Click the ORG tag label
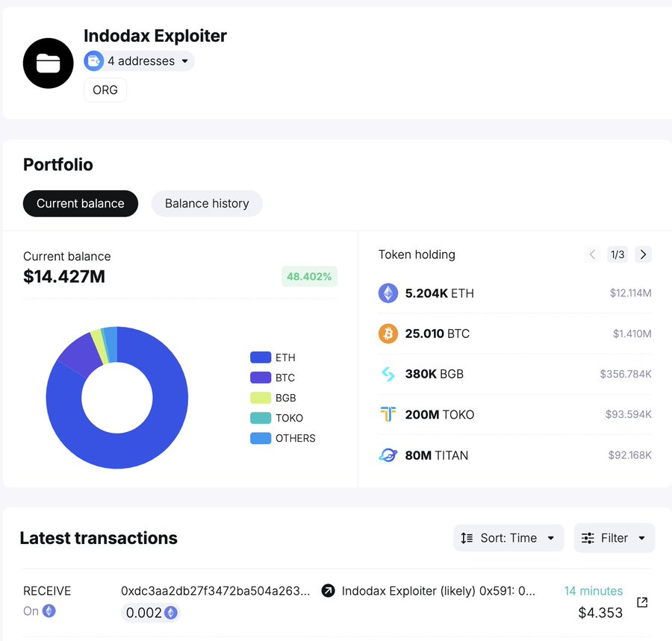 coord(105,90)
